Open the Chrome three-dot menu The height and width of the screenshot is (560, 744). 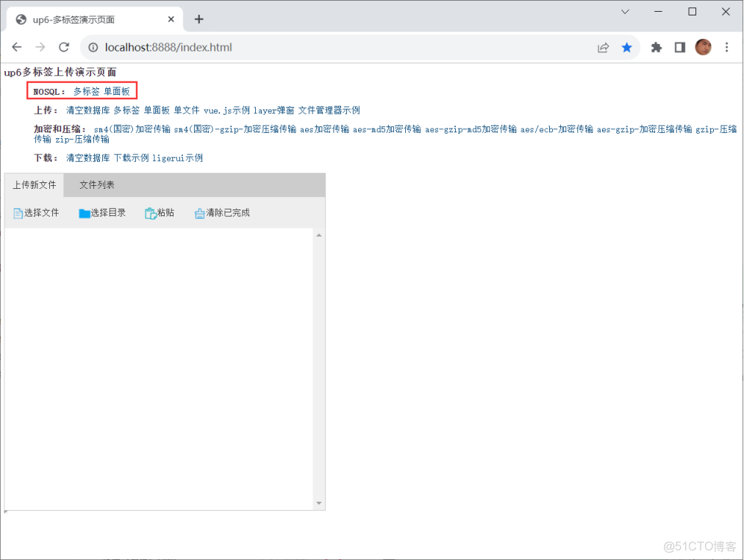tap(726, 47)
